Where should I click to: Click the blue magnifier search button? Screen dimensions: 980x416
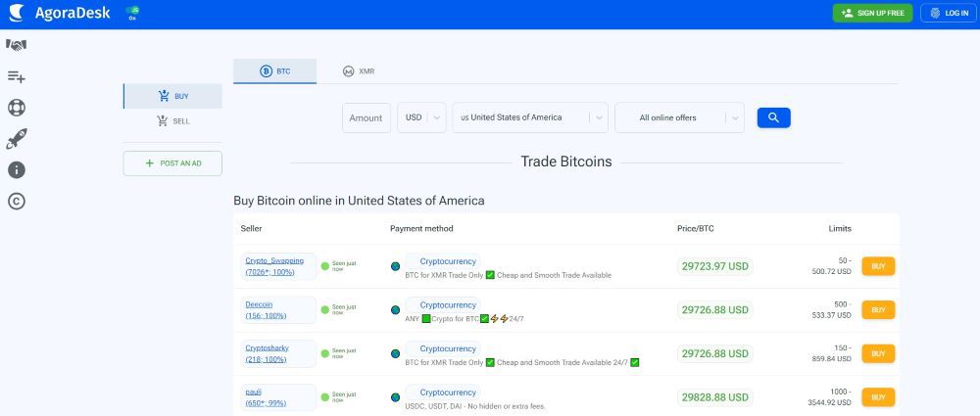773,117
